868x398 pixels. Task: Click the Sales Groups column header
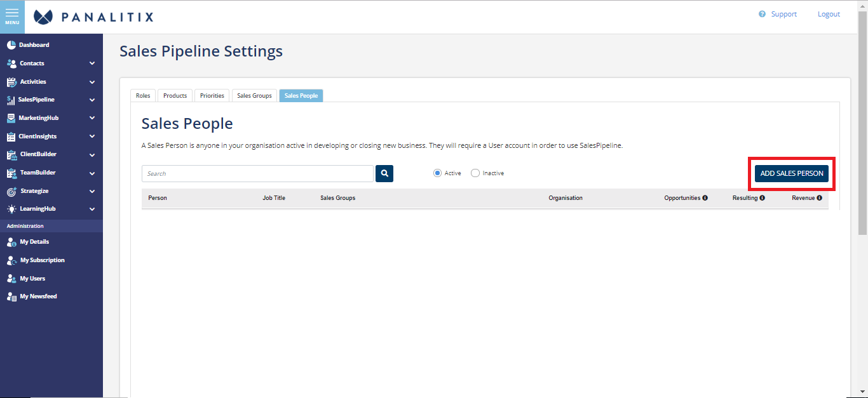(x=338, y=198)
